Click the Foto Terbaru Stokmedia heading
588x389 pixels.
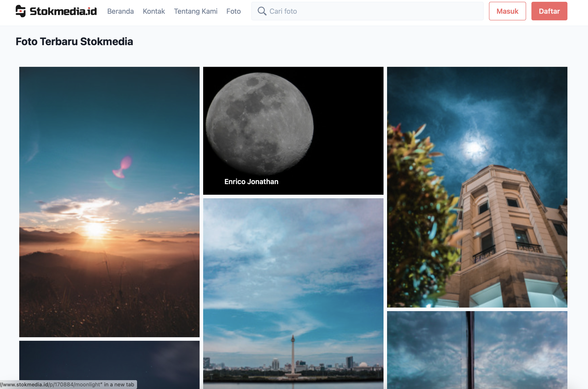click(74, 41)
